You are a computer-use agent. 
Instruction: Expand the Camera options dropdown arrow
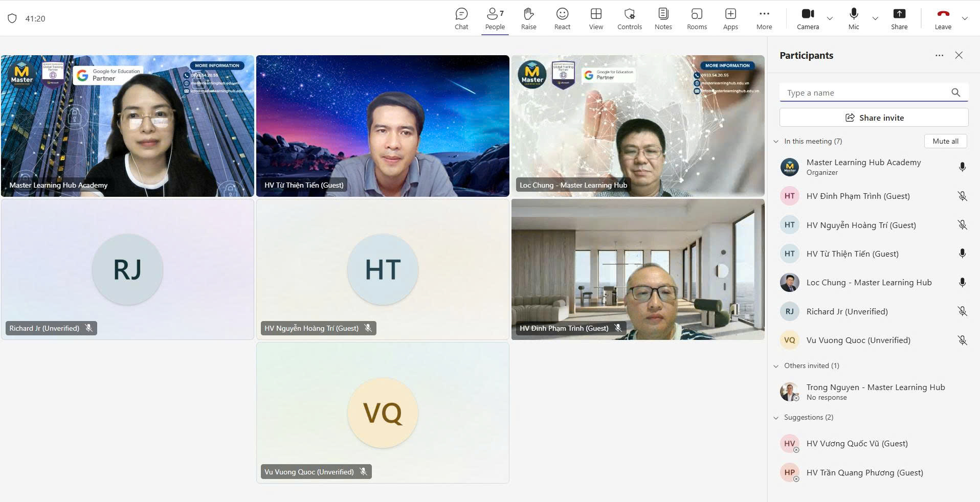coord(830,19)
